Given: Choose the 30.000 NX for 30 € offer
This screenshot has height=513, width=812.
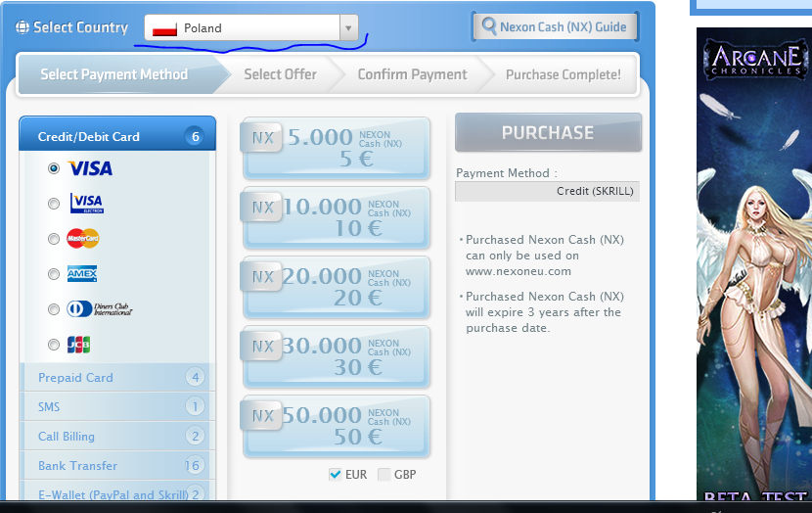Looking at the screenshot, I should pos(337,356).
